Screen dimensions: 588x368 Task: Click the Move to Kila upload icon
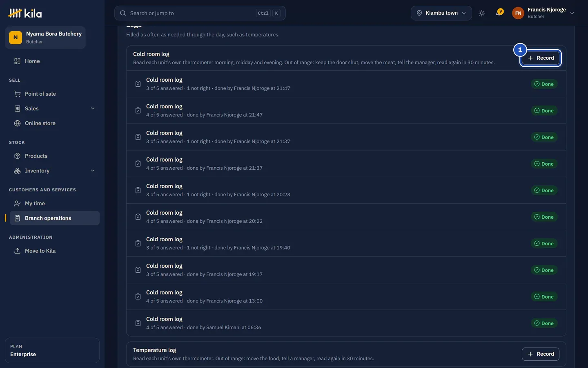(17, 251)
